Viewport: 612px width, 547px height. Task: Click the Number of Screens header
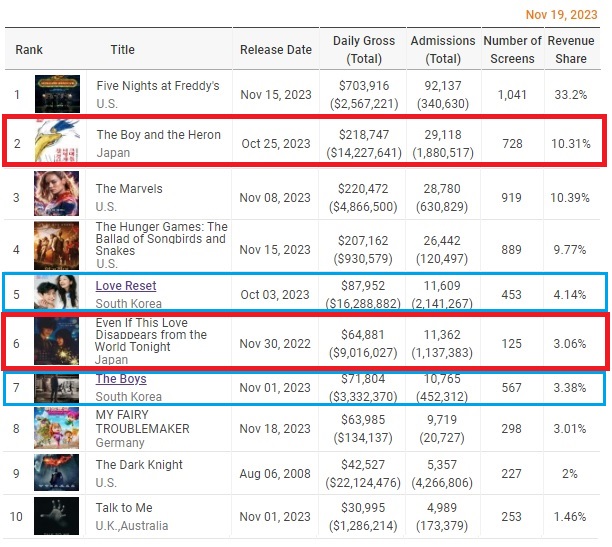coord(512,49)
